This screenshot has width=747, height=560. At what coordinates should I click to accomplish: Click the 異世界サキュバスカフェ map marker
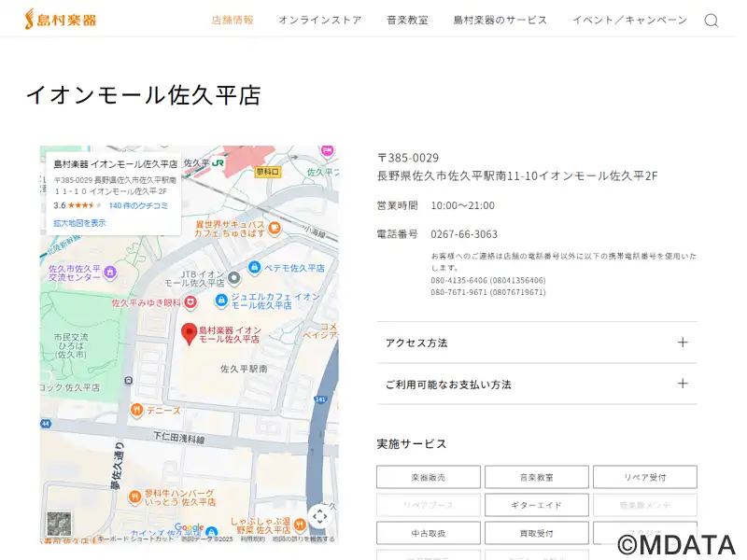click(275, 227)
